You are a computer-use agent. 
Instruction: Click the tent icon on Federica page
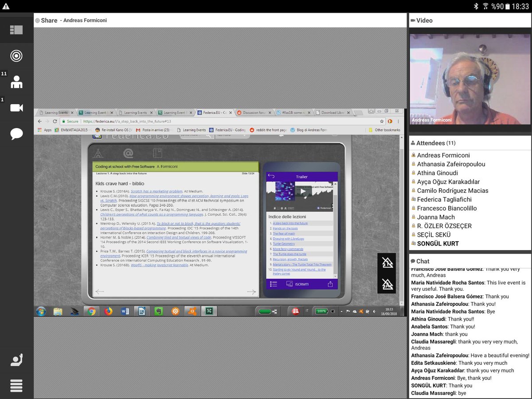click(x=99, y=153)
